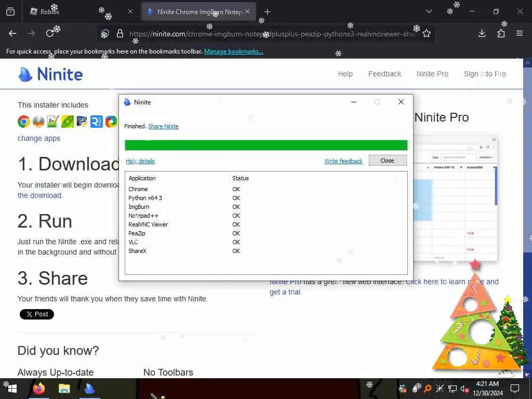Select the PeaZip row in the list

click(x=266, y=233)
